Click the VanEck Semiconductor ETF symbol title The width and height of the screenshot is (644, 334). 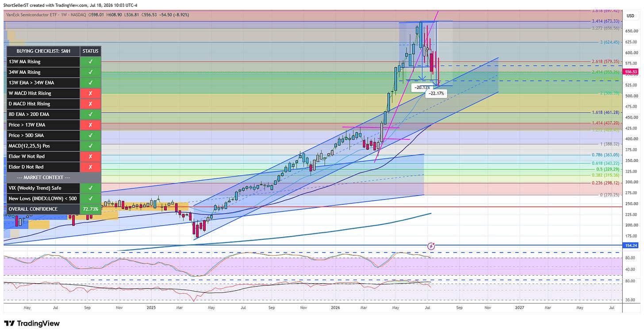click(32, 15)
